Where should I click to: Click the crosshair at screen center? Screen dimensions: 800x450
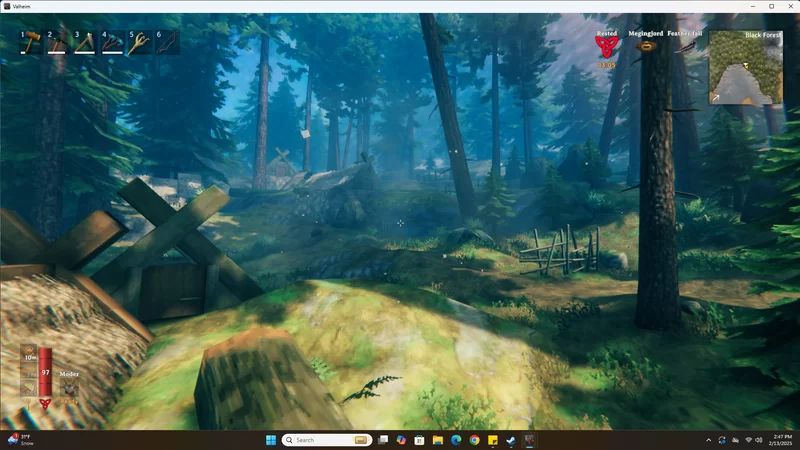point(401,223)
